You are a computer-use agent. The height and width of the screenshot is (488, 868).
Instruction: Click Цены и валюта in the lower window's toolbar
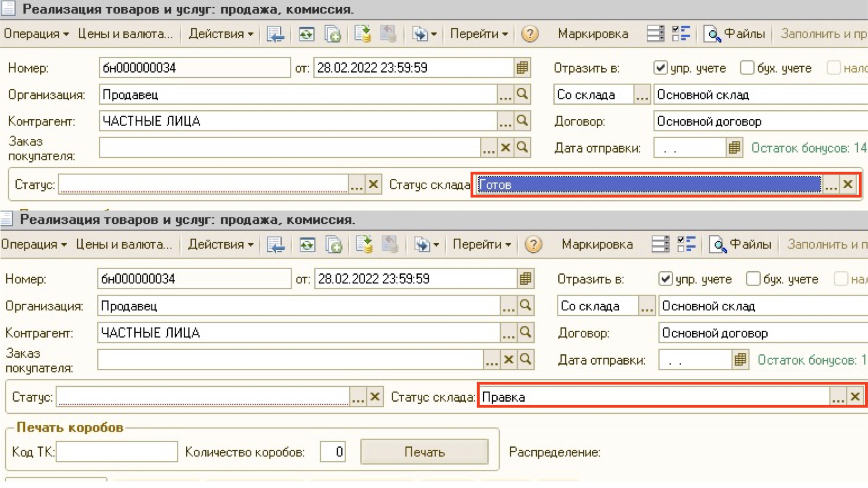pyautogui.click(x=124, y=244)
